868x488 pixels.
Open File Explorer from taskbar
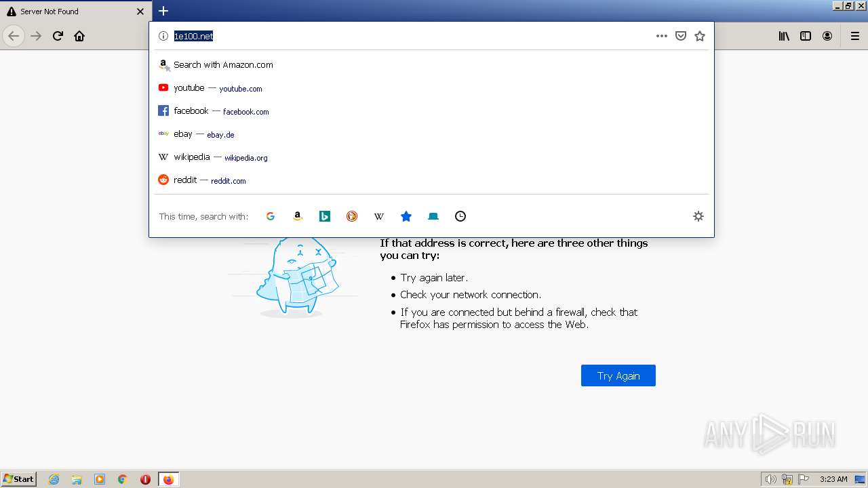[77, 479]
